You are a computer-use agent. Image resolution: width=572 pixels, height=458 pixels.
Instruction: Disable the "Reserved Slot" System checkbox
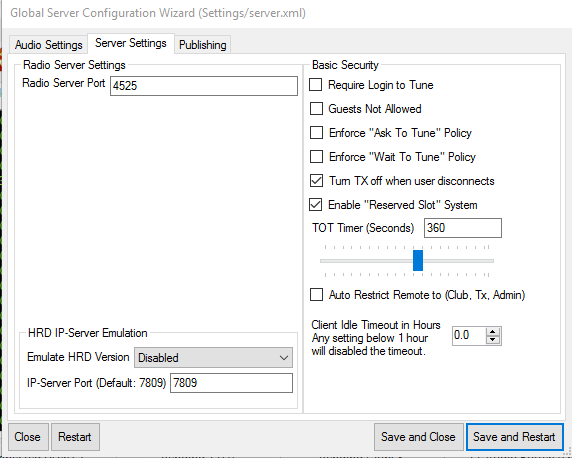(x=316, y=205)
